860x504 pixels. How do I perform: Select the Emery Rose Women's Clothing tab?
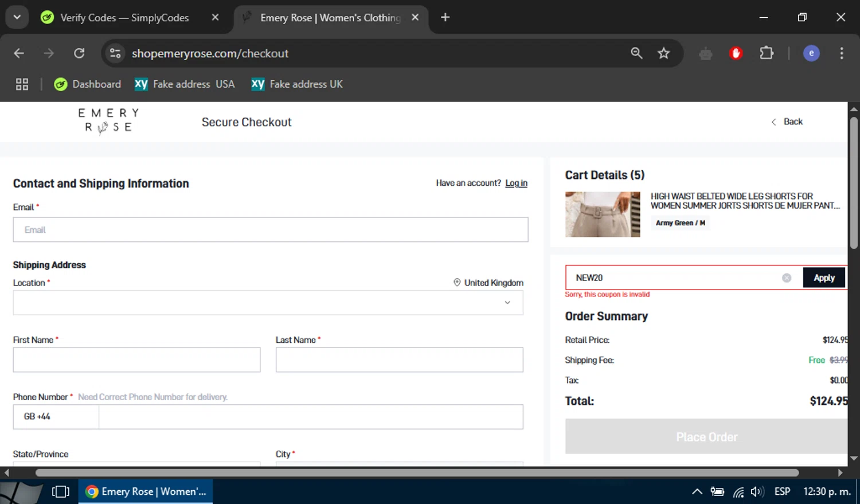(x=330, y=18)
